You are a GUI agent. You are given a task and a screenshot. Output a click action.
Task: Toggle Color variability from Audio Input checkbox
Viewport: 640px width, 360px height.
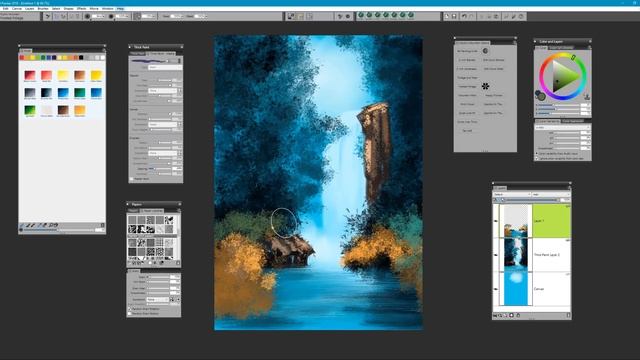tap(537, 153)
